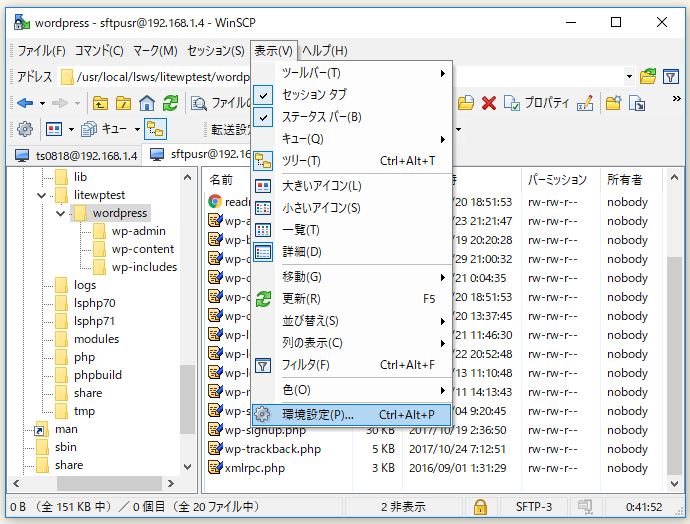
Task: Sort by Permissions パーミッション column header
Action: (x=560, y=180)
